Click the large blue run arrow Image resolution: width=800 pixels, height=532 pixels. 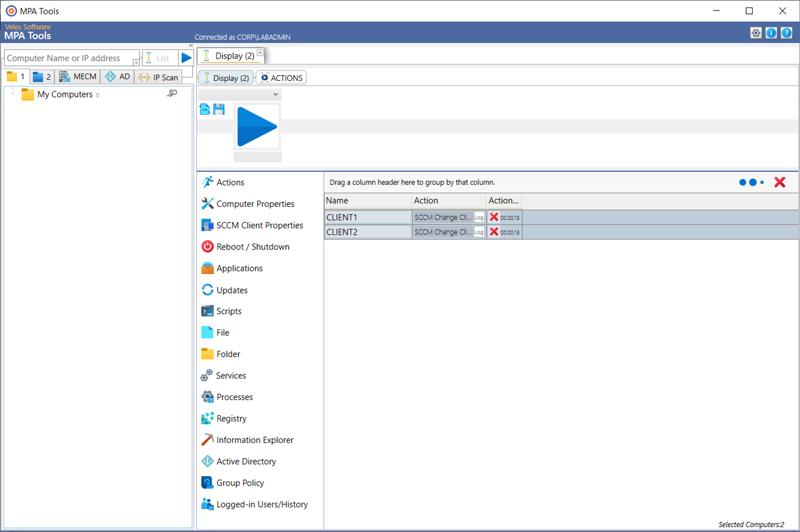(x=257, y=127)
